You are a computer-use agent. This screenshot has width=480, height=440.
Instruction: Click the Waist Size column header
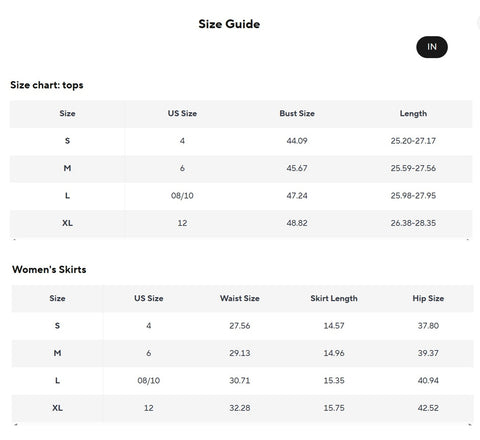240,298
